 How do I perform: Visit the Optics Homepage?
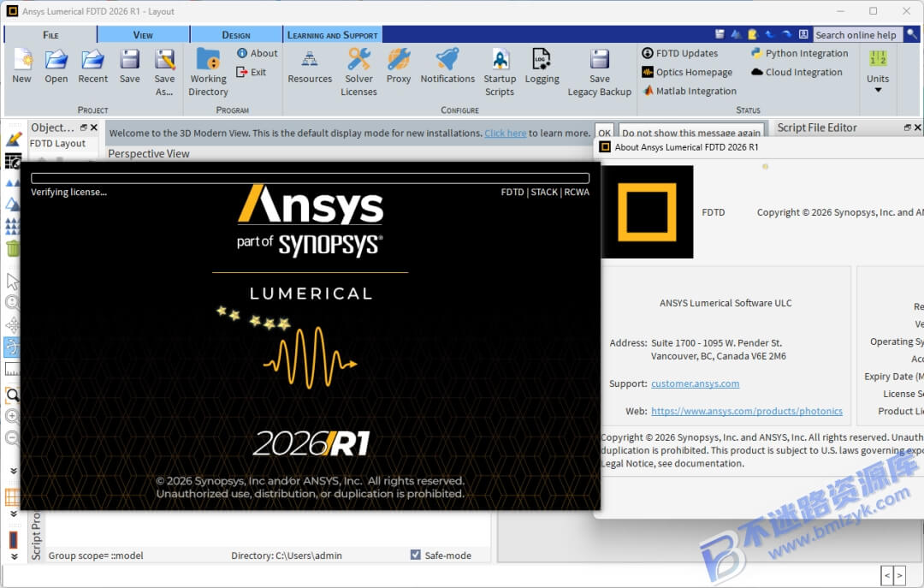(x=687, y=72)
